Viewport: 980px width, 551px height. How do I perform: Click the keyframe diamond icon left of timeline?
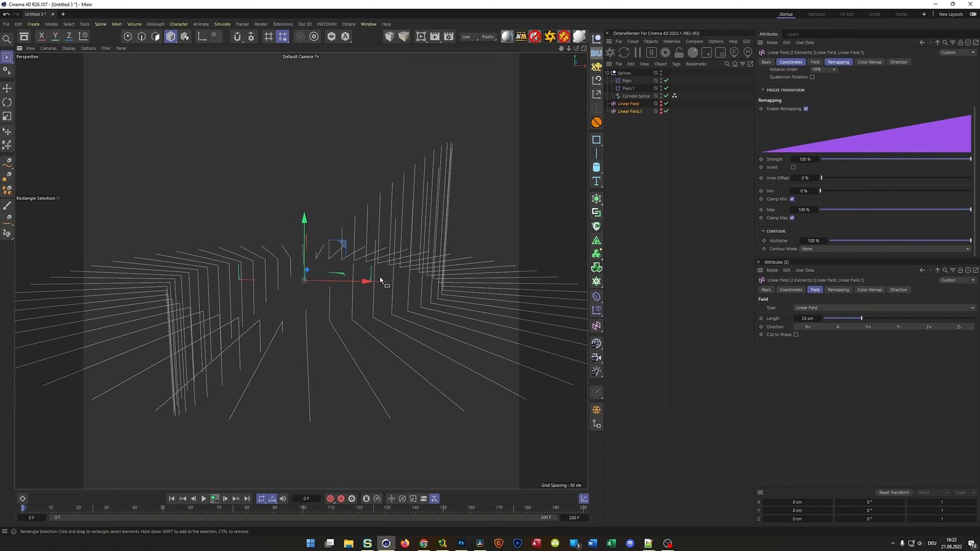point(22,499)
